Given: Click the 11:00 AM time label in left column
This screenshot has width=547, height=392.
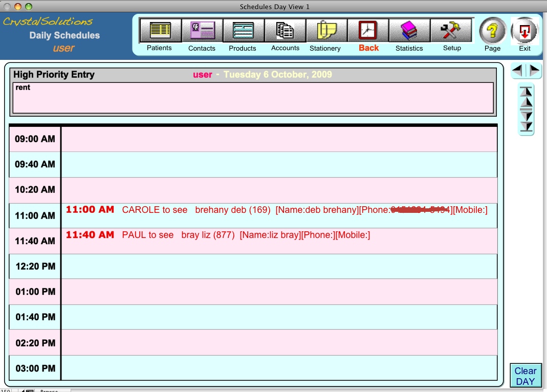Looking at the screenshot, I should [x=35, y=215].
